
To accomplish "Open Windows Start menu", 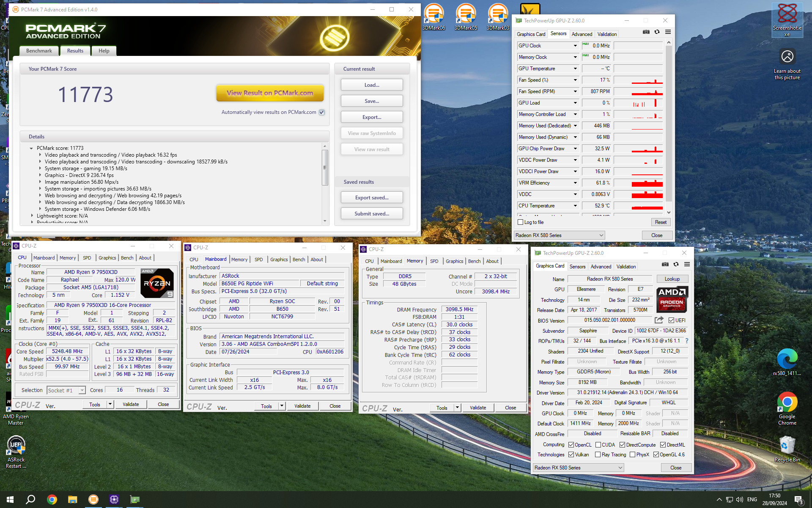I will click(x=10, y=500).
